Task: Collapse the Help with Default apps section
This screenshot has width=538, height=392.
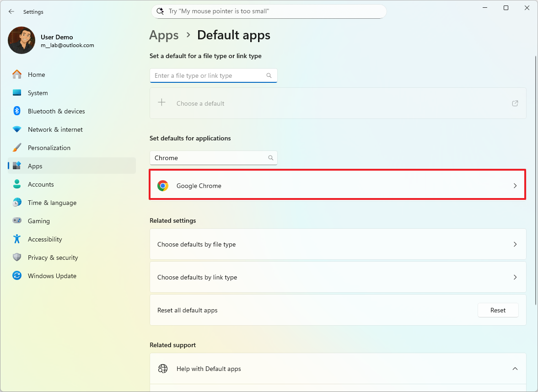Action: [515, 368]
